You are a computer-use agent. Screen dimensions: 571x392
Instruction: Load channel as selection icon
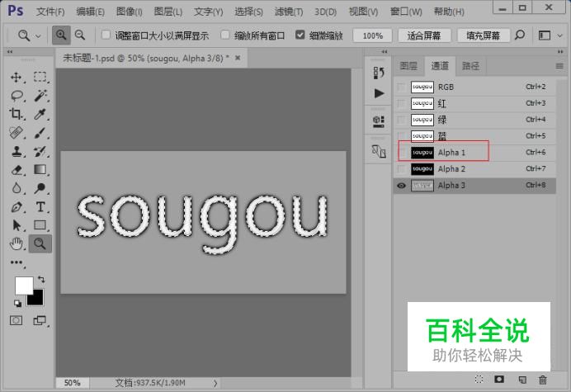(479, 380)
